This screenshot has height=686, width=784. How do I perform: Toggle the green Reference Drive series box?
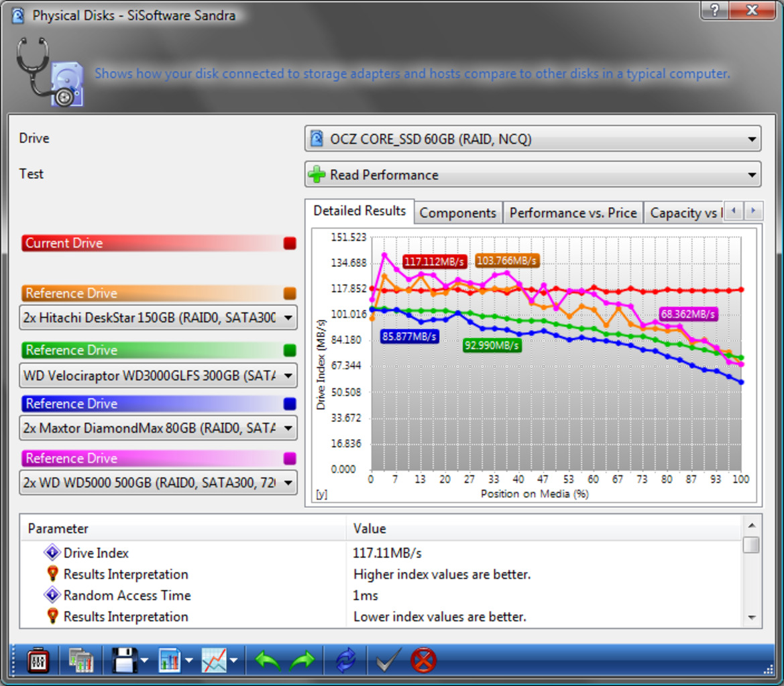(x=290, y=350)
